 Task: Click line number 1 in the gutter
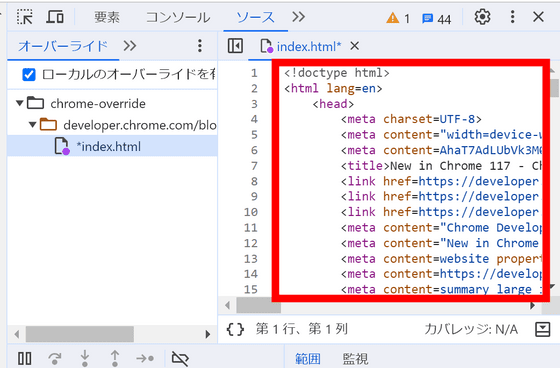coord(254,73)
